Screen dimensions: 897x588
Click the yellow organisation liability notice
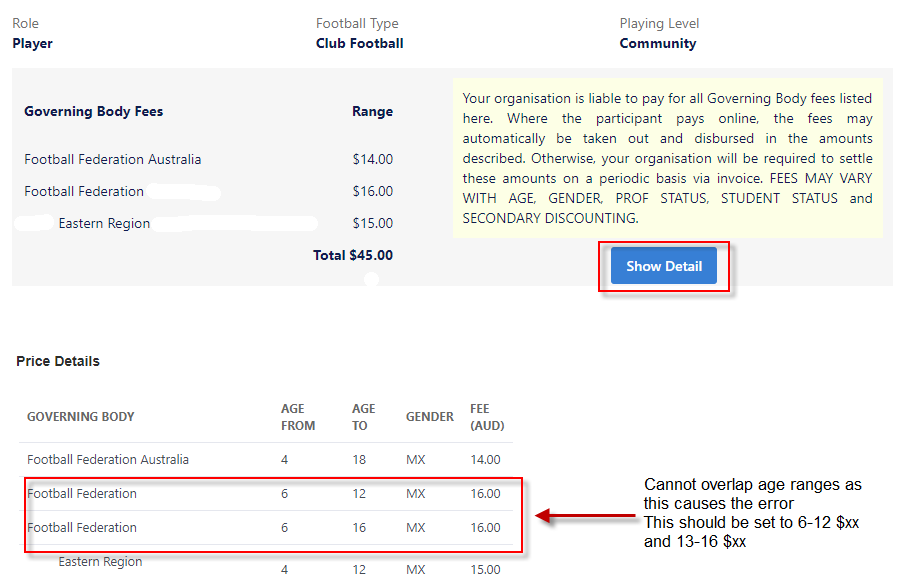click(668, 158)
